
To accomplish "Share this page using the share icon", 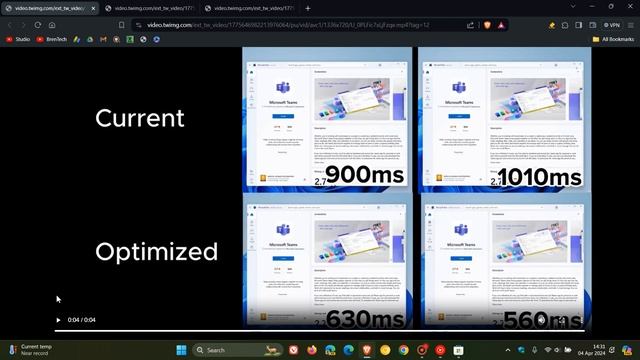I will 470,25.
